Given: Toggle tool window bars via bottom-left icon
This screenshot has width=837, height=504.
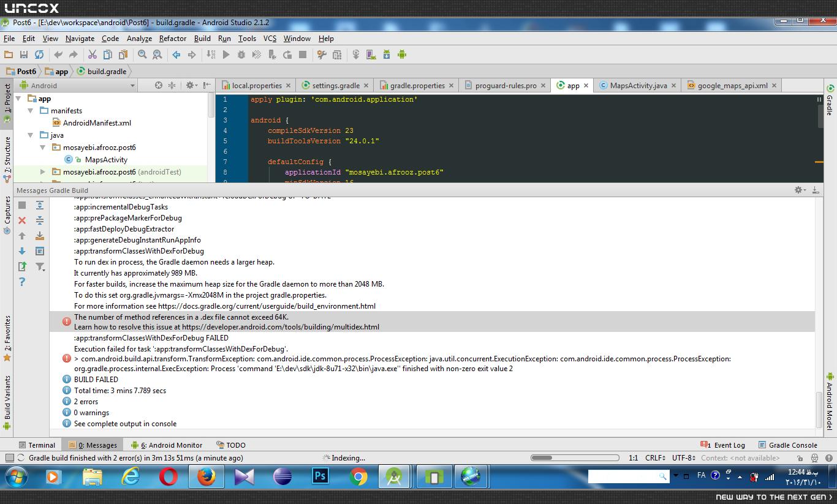Looking at the screenshot, I should tap(9, 457).
